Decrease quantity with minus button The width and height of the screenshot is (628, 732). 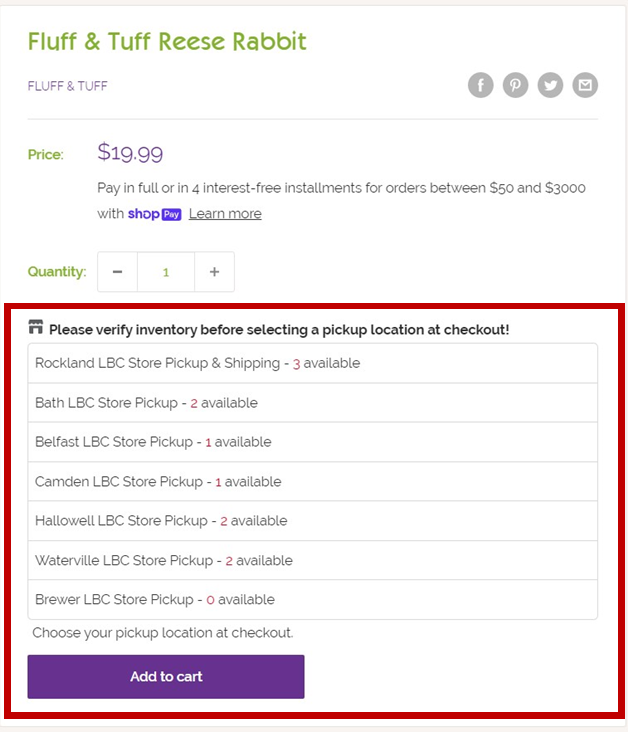click(x=117, y=272)
